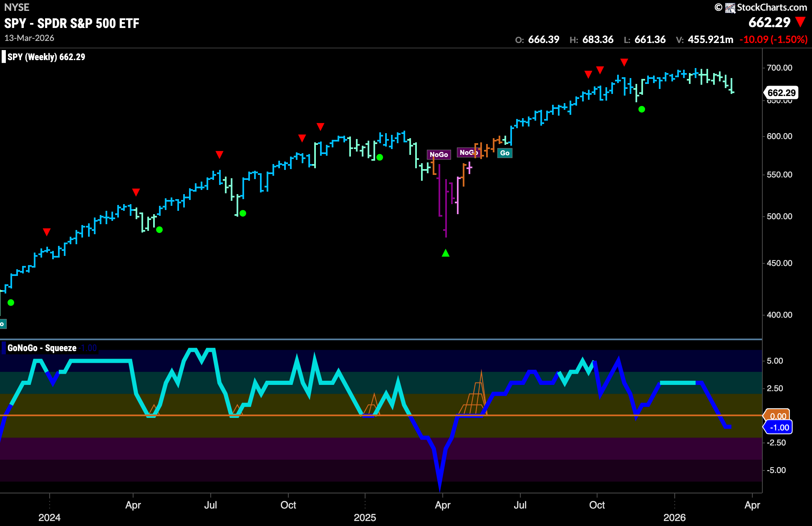Click the green dot below the November 2025 bars
Screen dimensions: 812x526
[x=642, y=109]
